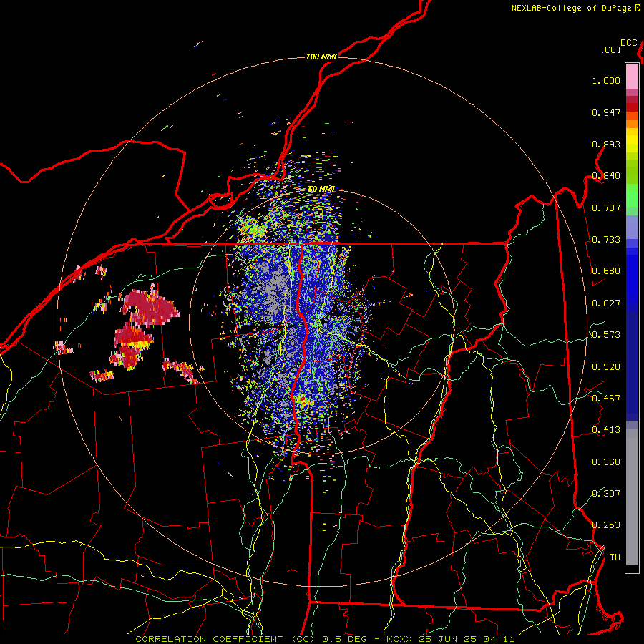
Task: Click the 50 NMI range ring label
Action: point(321,189)
